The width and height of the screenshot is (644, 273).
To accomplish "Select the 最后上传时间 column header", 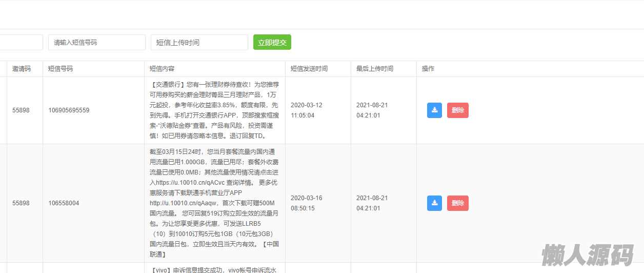I will click(x=374, y=69).
